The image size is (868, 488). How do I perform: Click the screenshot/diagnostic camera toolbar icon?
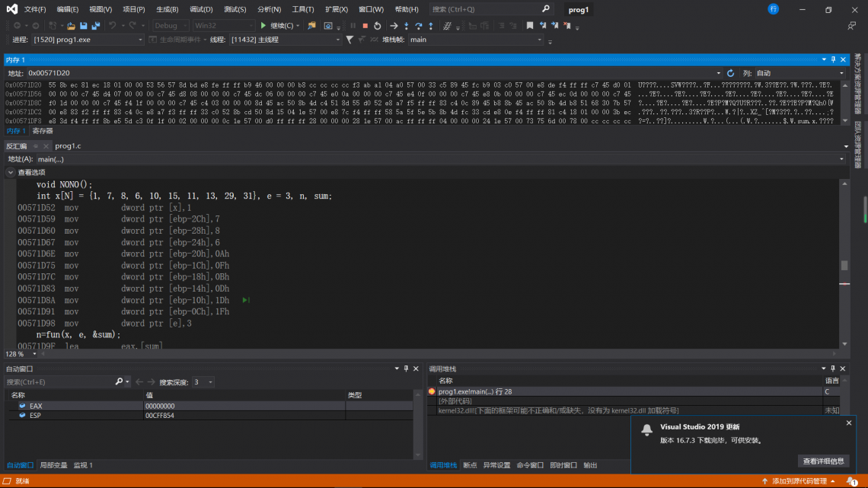coord(328,26)
